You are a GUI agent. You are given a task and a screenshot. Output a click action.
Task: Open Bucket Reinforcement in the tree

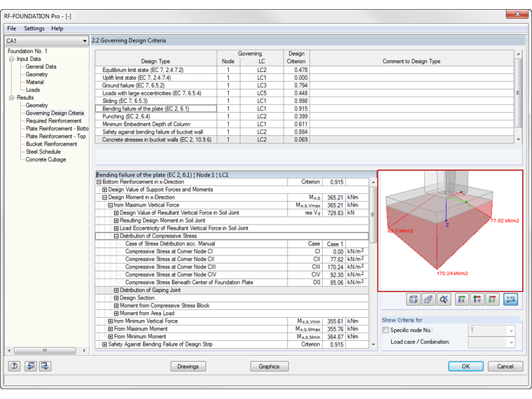[52, 144]
